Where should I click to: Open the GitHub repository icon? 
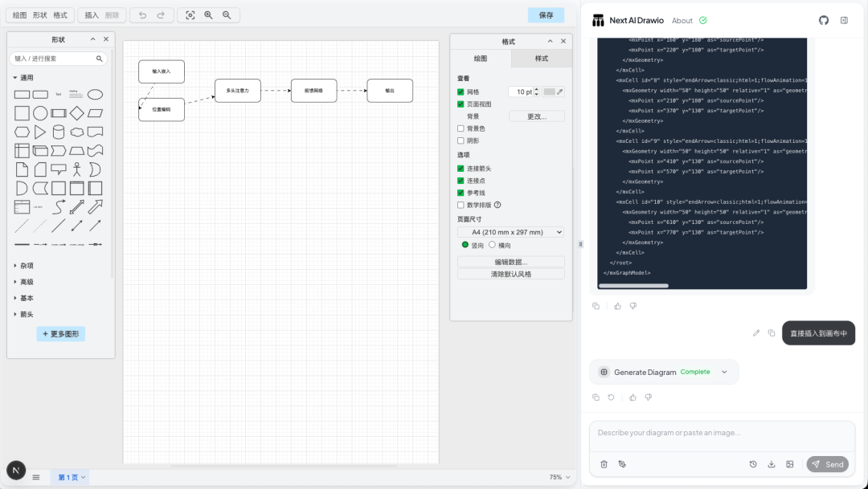[x=824, y=20]
